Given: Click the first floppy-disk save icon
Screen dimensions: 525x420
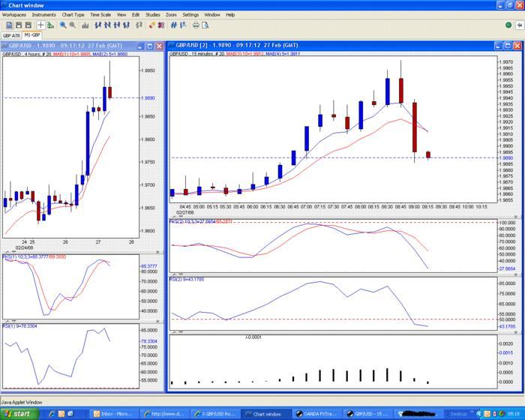Looking at the screenshot, I should pos(19,25).
